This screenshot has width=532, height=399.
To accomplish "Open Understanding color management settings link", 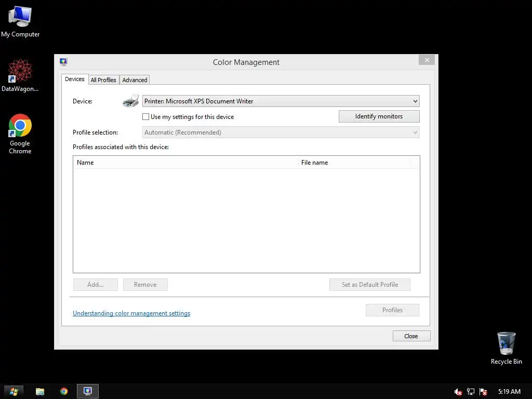I will pyautogui.click(x=131, y=313).
